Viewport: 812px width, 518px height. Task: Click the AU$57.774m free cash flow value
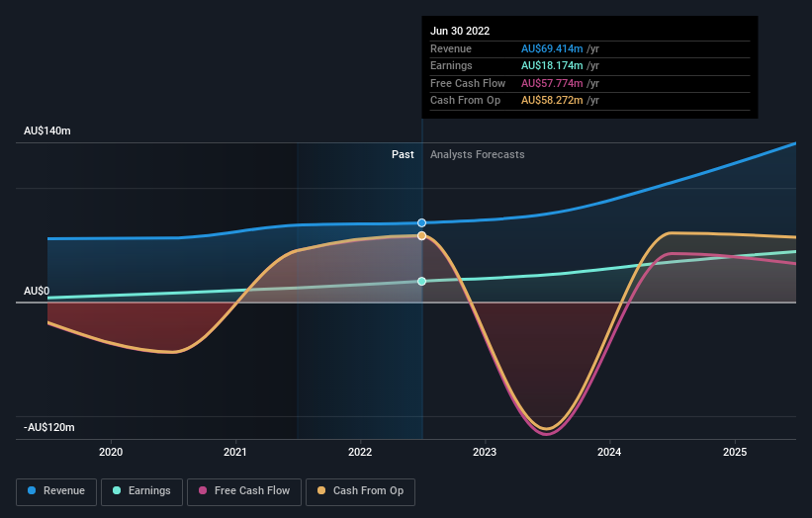(x=552, y=83)
